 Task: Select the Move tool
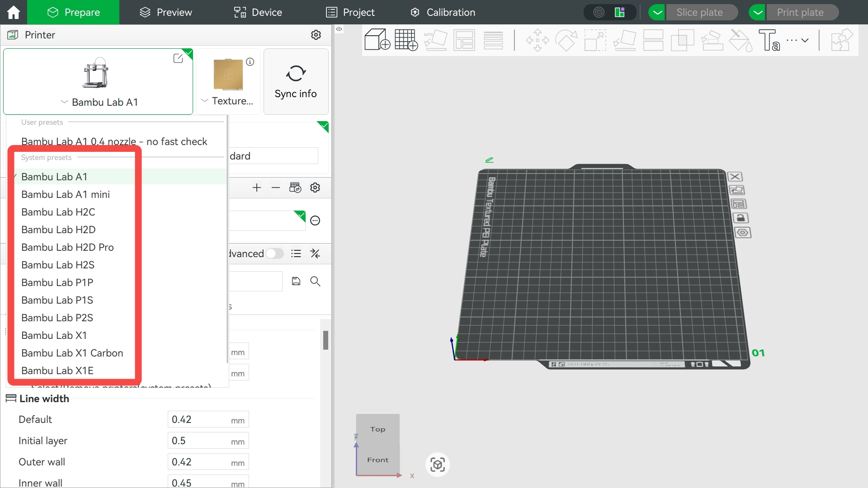(538, 40)
